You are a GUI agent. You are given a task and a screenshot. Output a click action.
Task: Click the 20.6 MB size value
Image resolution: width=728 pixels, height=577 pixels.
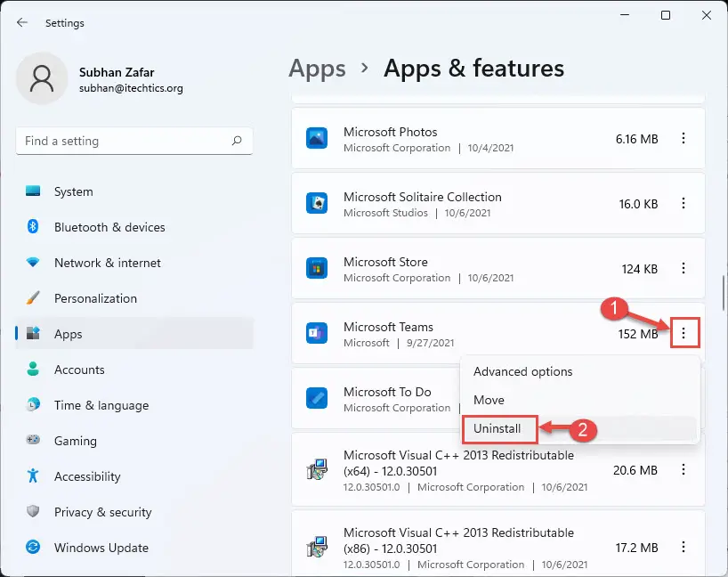tap(635, 470)
